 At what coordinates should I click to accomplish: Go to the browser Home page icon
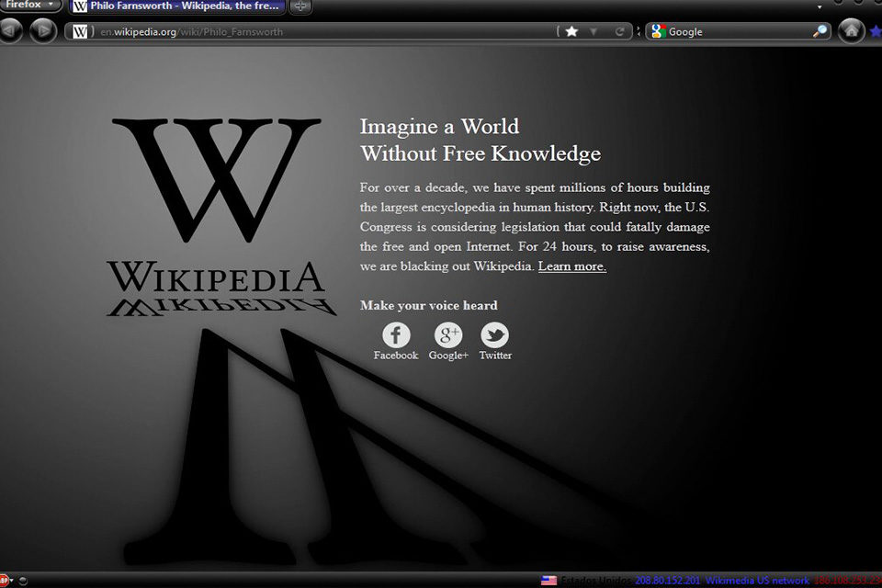point(851,30)
